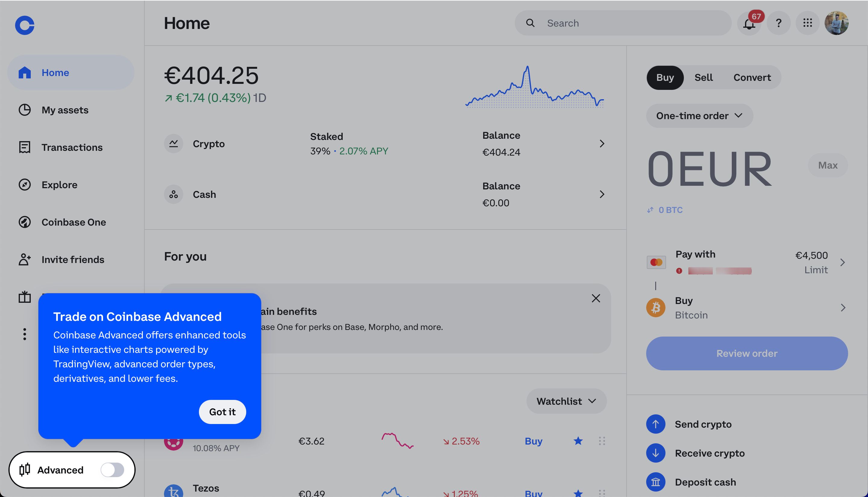Open the Home sidebar item
Screen dimensions: 868x497
click(x=71, y=72)
